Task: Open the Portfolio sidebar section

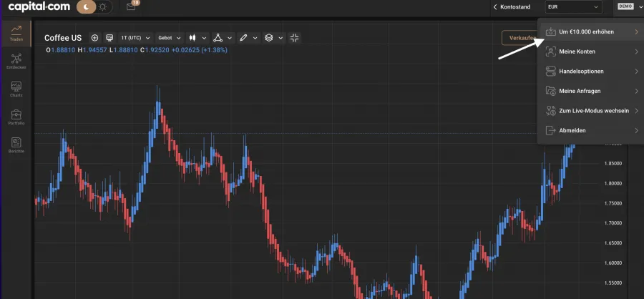Action: [16, 117]
